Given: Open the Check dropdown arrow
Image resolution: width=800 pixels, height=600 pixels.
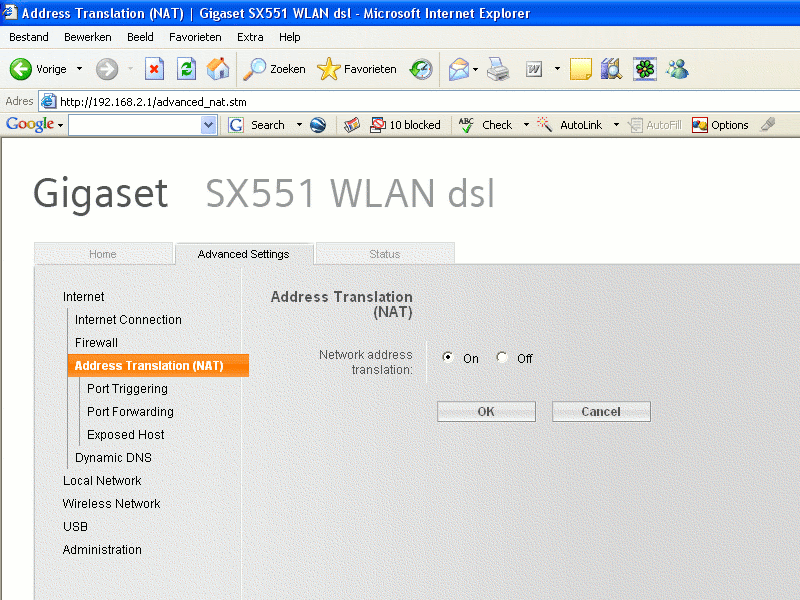Looking at the screenshot, I should pos(526,124).
